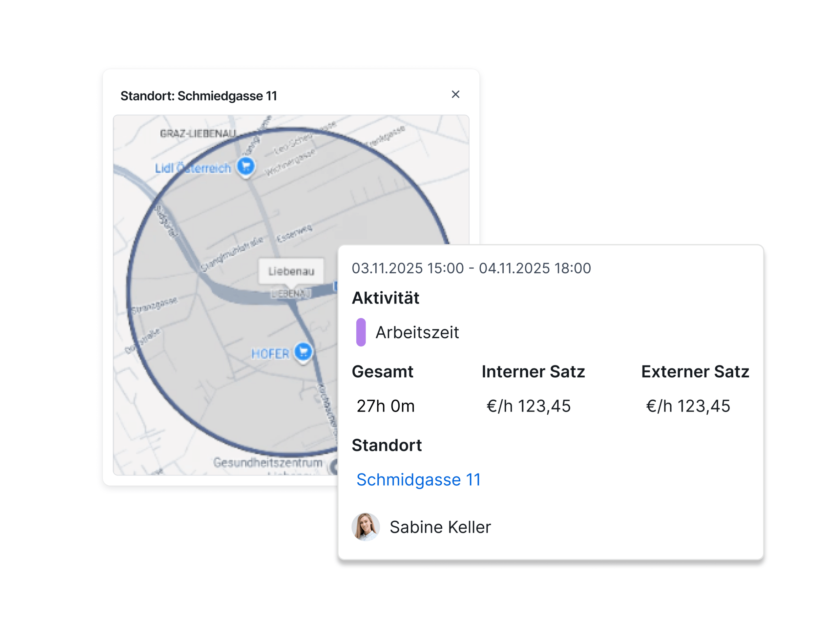840x630 pixels.
Task: Click the Lidl Österreich shop marker
Action: (x=246, y=166)
